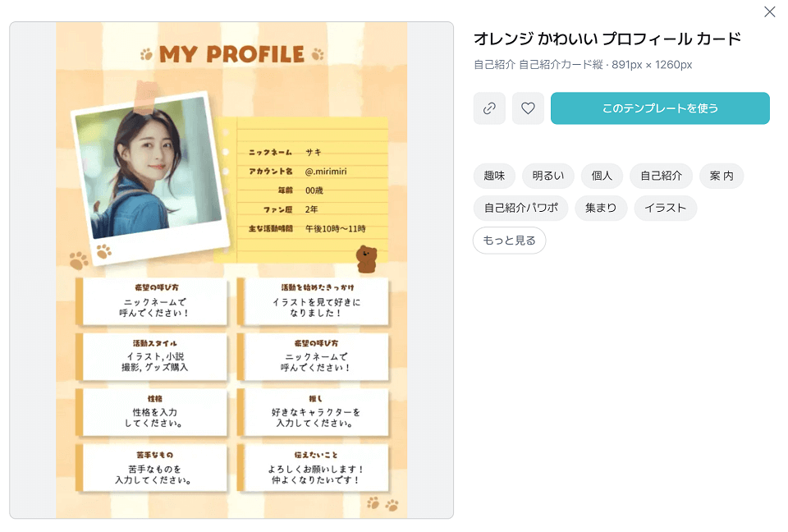Viewport: 788px width, 532px height.
Task: Choose the イラスト tag chip
Action: 665,208
